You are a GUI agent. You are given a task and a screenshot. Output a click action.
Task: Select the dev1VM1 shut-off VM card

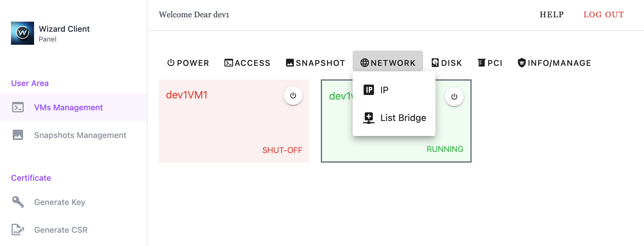[225, 127]
